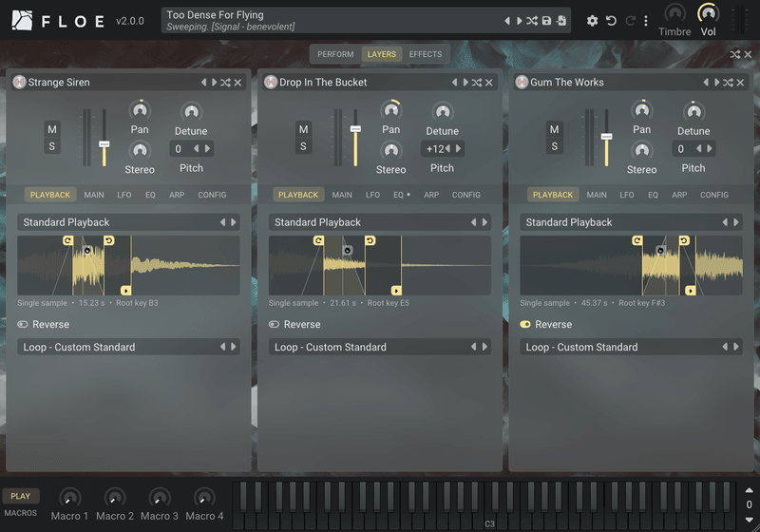Load previous preset with top-bar left arrow
The height and width of the screenshot is (532, 760).
coord(507,21)
